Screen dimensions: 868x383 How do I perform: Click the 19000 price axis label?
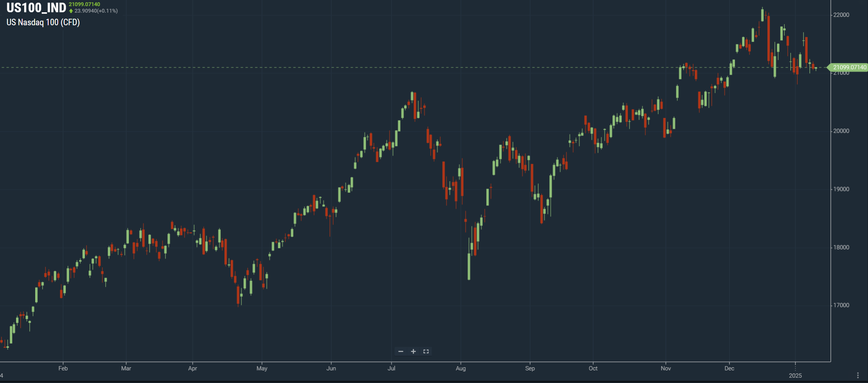pyautogui.click(x=841, y=189)
